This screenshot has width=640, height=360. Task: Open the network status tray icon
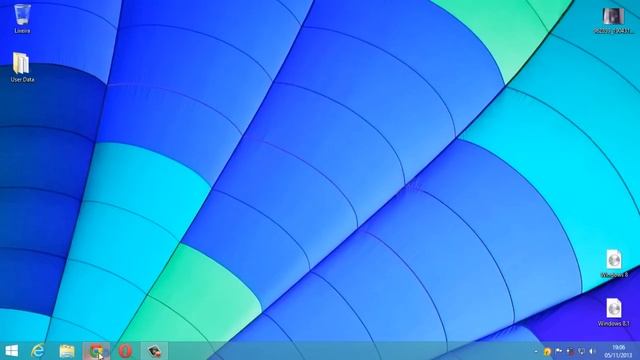click(582, 351)
